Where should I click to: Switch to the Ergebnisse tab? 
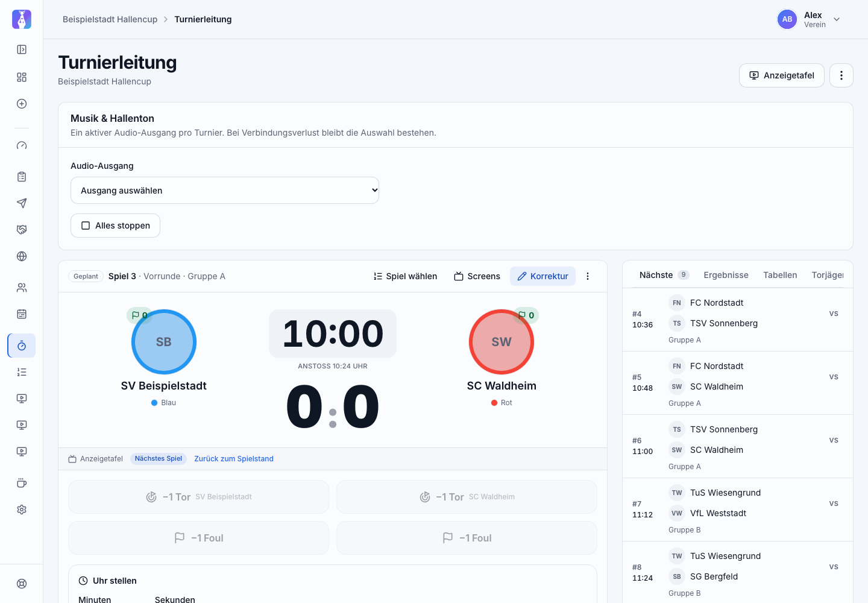(726, 275)
